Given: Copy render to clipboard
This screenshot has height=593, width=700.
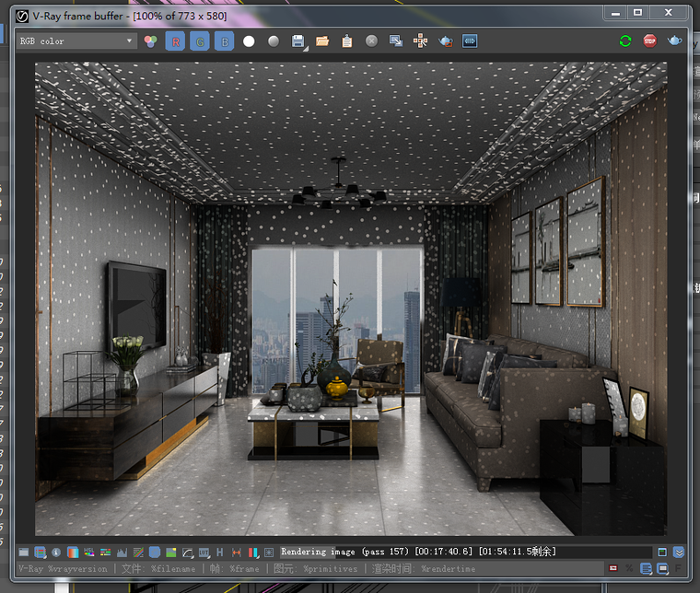Looking at the screenshot, I should (346, 41).
